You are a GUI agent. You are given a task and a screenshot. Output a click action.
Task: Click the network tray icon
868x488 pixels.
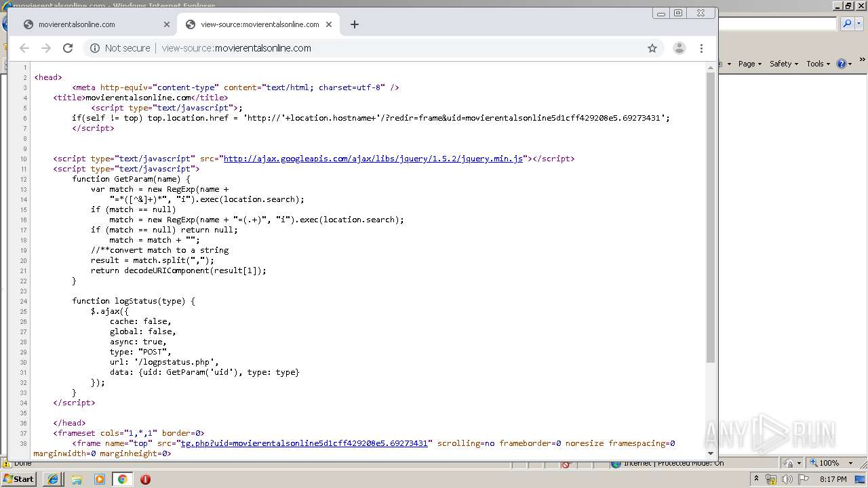coord(771,479)
